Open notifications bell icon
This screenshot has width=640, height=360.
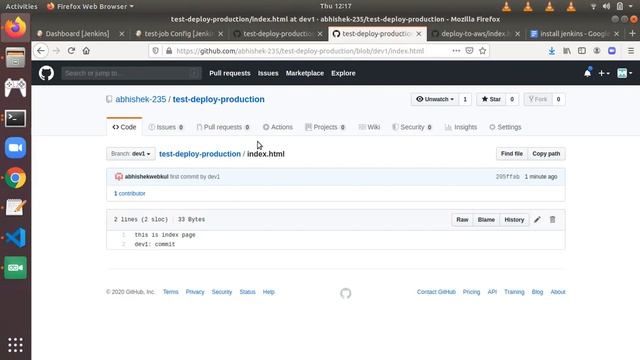click(587, 73)
